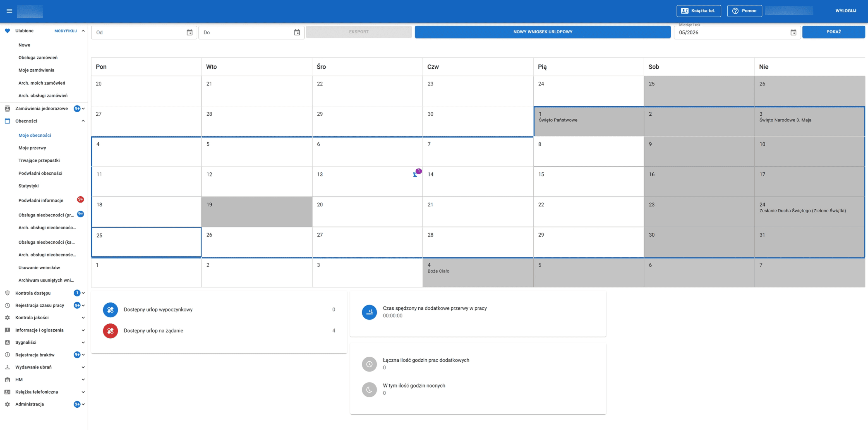Open Podwładni obecności menu item
This screenshot has height=430, width=868.
click(41, 173)
